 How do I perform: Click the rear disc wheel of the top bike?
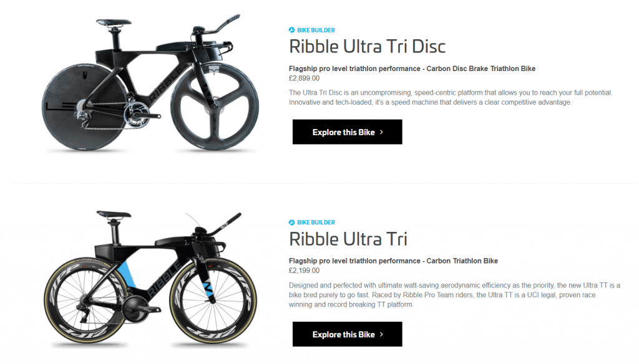pyautogui.click(x=84, y=107)
